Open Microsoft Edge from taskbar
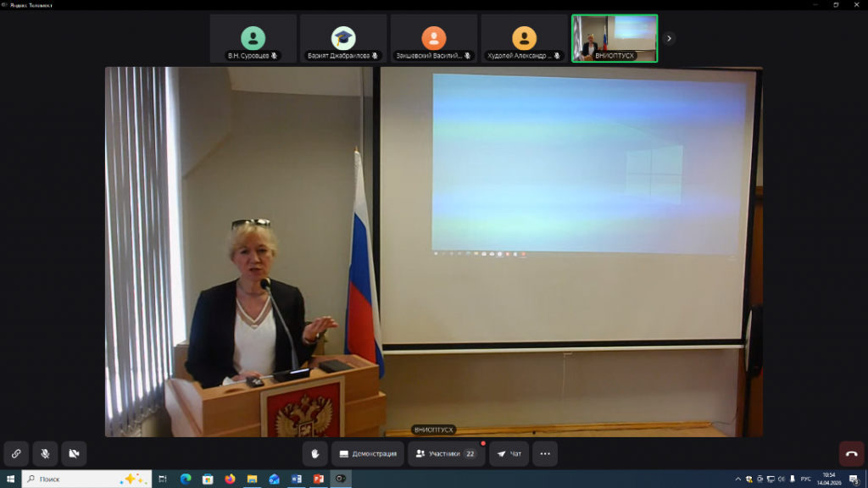 point(186,479)
